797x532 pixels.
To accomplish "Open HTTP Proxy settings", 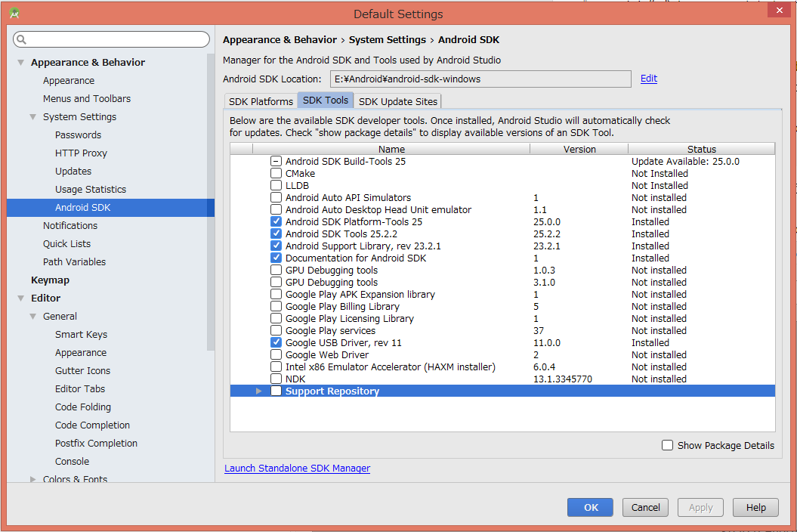I will 82,153.
